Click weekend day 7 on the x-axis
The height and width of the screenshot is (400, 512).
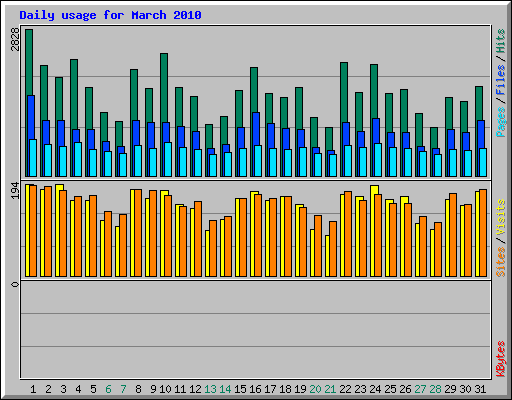[x=123, y=389]
